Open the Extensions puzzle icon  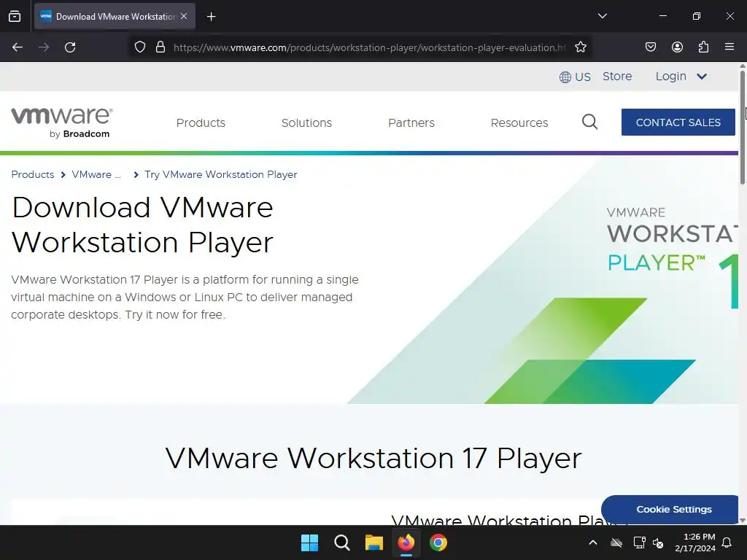pos(703,47)
